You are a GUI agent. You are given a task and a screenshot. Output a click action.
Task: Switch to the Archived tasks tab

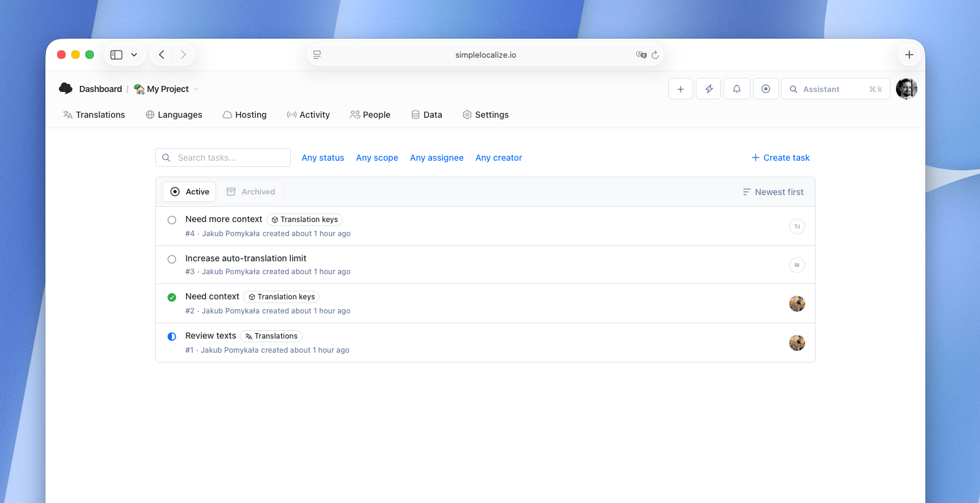pos(251,192)
